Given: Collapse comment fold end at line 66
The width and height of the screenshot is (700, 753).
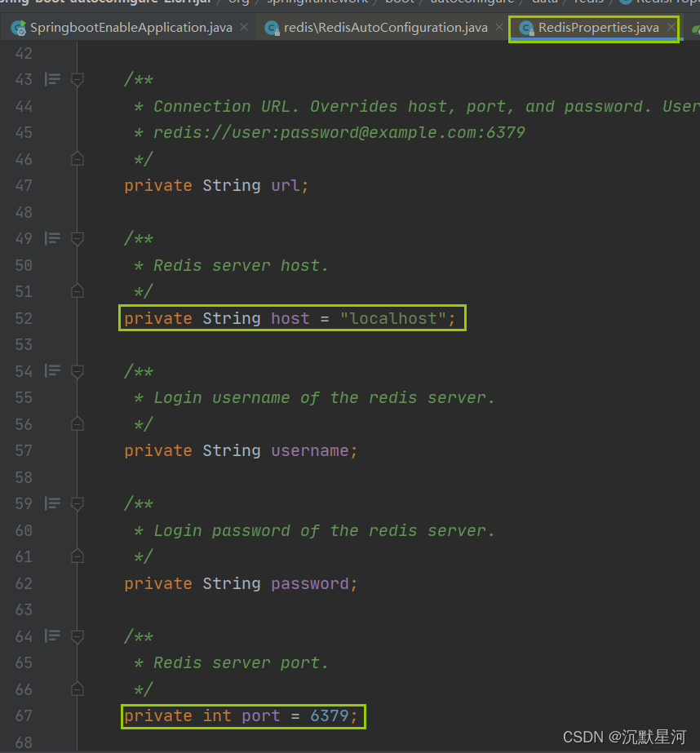Looking at the screenshot, I should (x=78, y=689).
